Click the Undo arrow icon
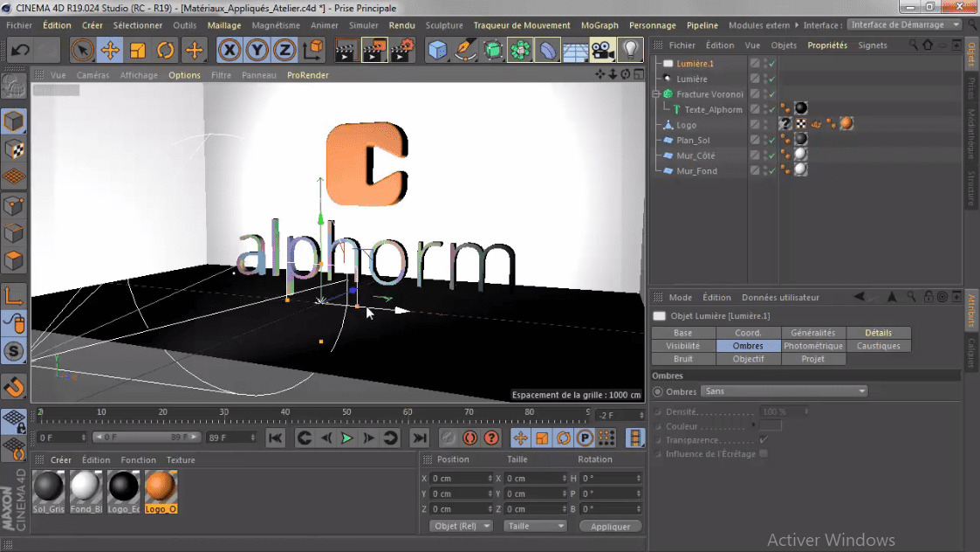 [x=20, y=50]
